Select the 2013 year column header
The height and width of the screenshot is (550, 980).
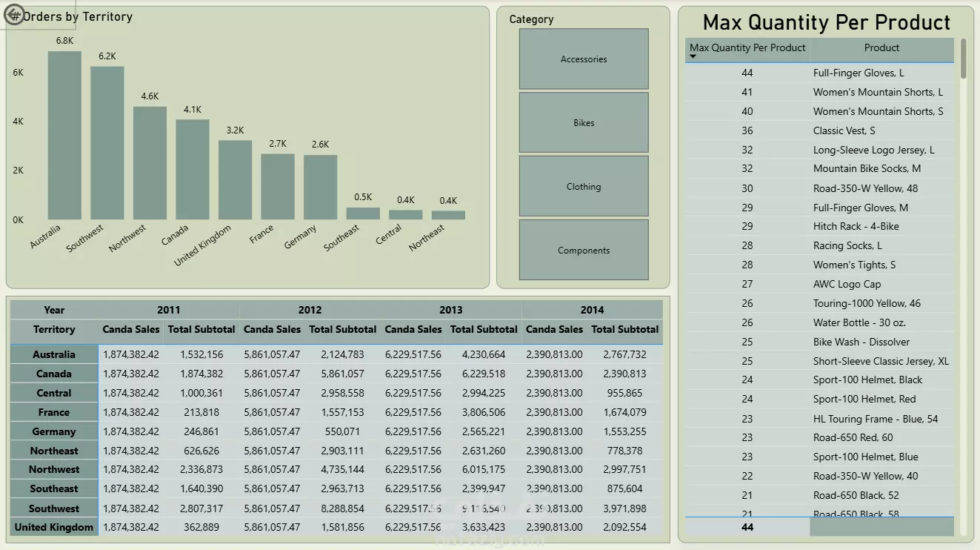[450, 310]
